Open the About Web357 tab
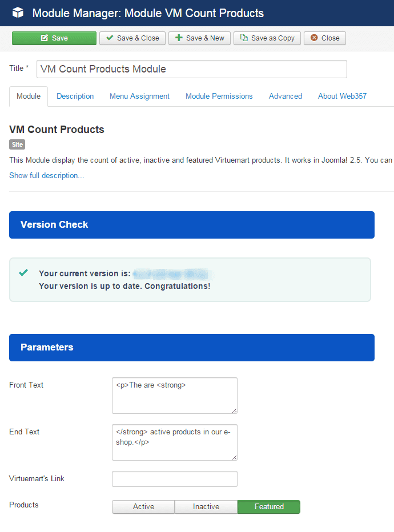 pyautogui.click(x=342, y=96)
